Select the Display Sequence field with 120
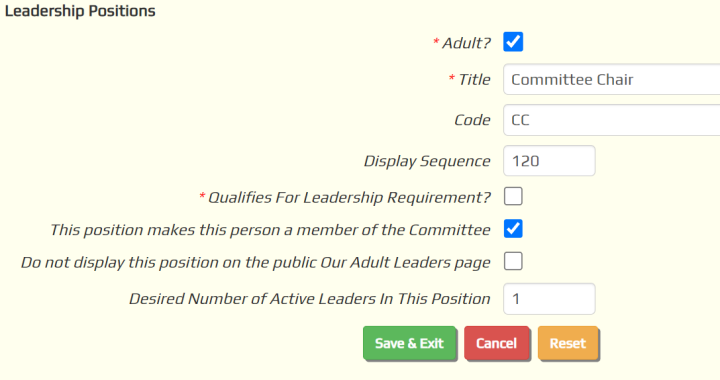This screenshot has height=380, width=720. (549, 161)
